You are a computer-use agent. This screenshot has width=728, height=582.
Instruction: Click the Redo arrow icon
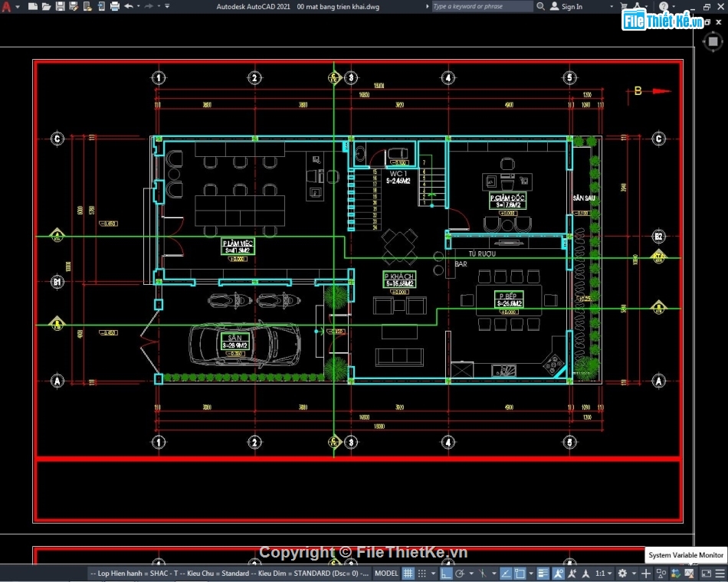(149, 6)
